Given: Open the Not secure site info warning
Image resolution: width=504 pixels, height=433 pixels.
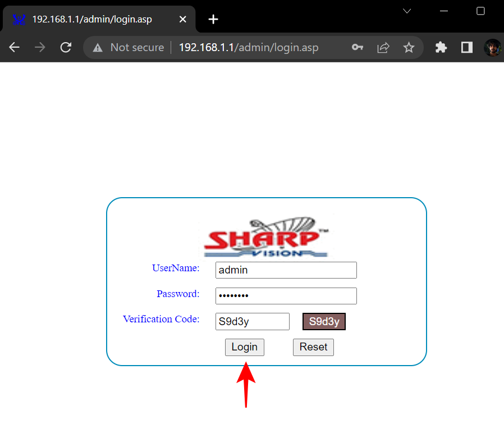Looking at the screenshot, I should 129,48.
